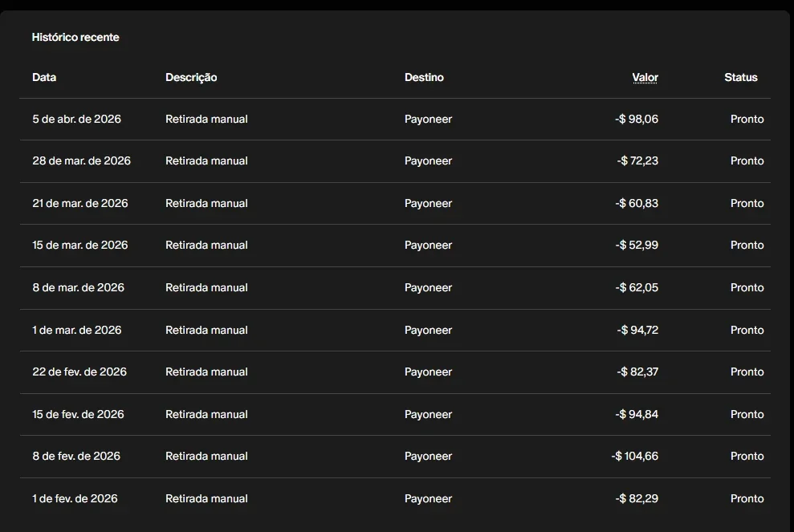794x532 pixels.
Task: Click Retirada manual in 8 de mar. row
Action: coord(206,287)
